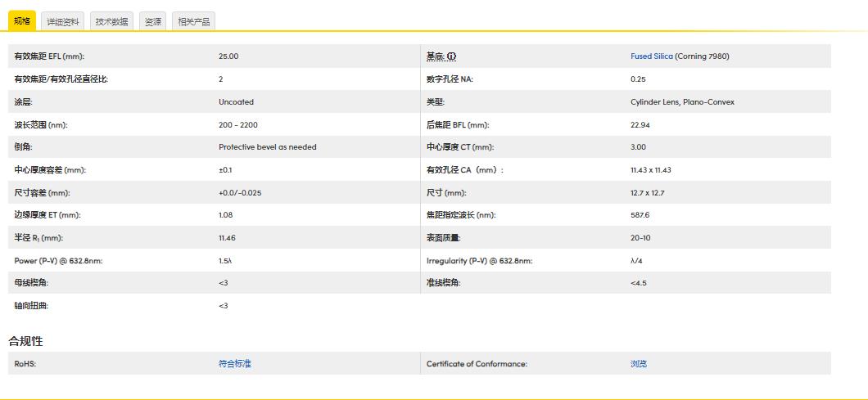Click the RoHS 符合标准 link
This screenshot has height=400, width=868.
click(235, 364)
